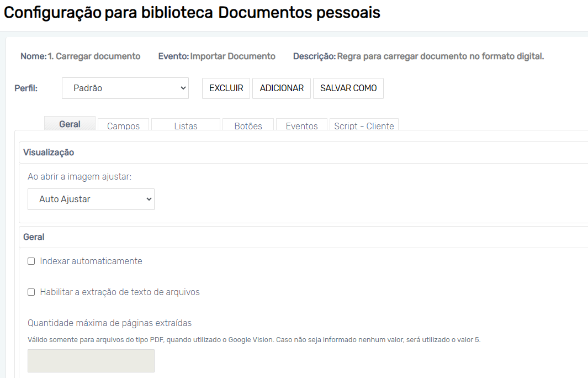Switch to the Campos tab
Viewport: 588px width, 378px height.
point(123,126)
